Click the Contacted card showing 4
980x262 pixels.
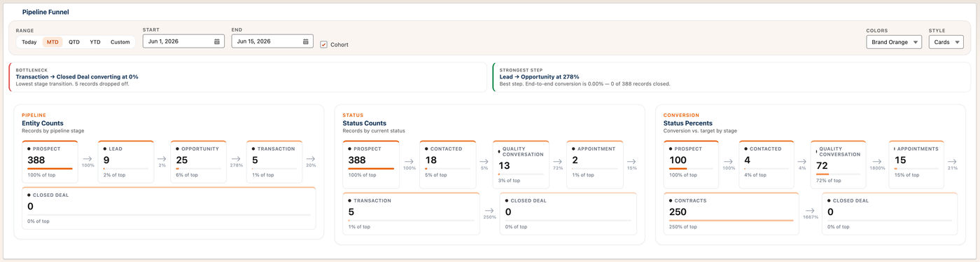[x=766, y=165]
